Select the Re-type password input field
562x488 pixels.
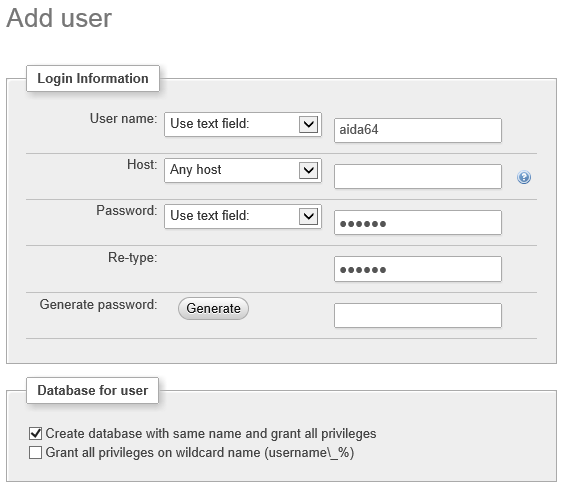click(418, 269)
